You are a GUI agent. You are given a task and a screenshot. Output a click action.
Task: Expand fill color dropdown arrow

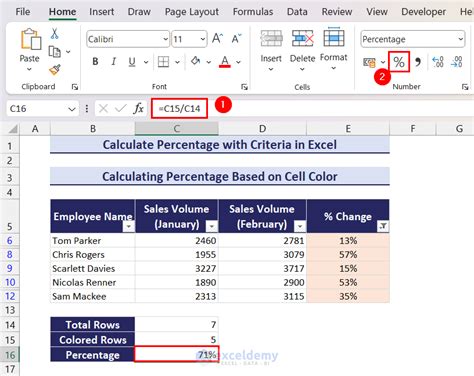[x=209, y=62]
